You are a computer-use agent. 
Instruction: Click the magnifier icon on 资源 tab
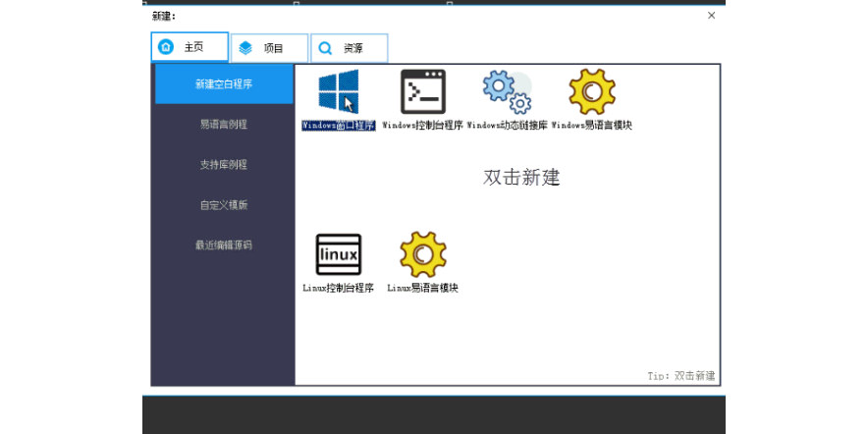(x=325, y=48)
